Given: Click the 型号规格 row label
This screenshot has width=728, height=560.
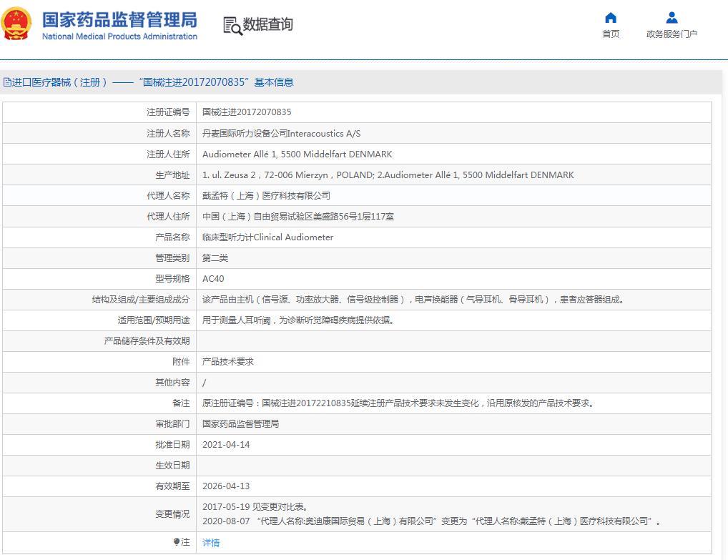Looking at the screenshot, I should point(172,279).
